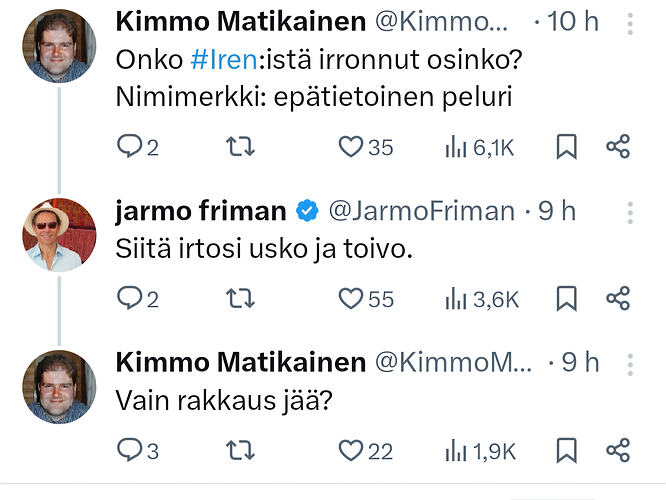Open more options on the first tweet
Image resolution: width=666 pixels, height=500 pixels.
629,23
